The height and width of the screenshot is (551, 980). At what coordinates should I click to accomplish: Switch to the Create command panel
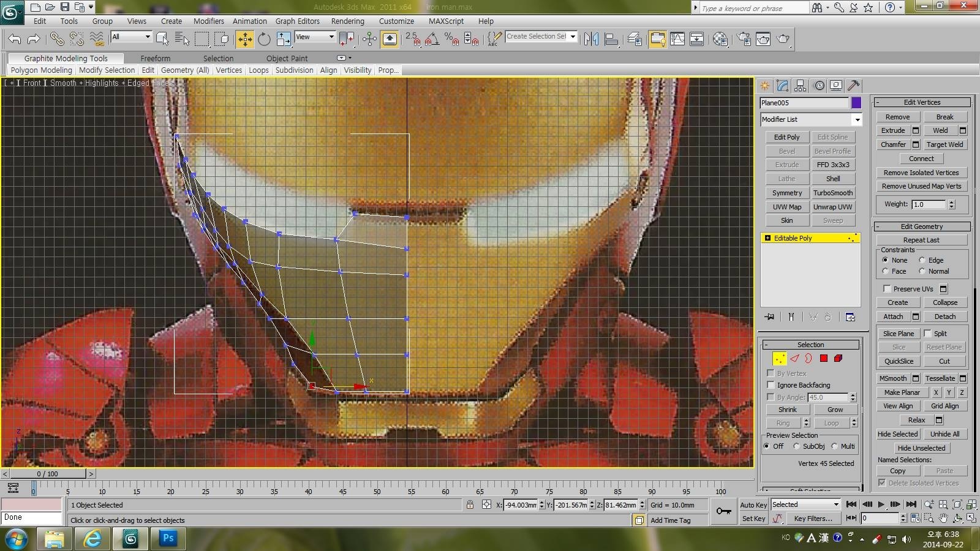[x=764, y=86]
